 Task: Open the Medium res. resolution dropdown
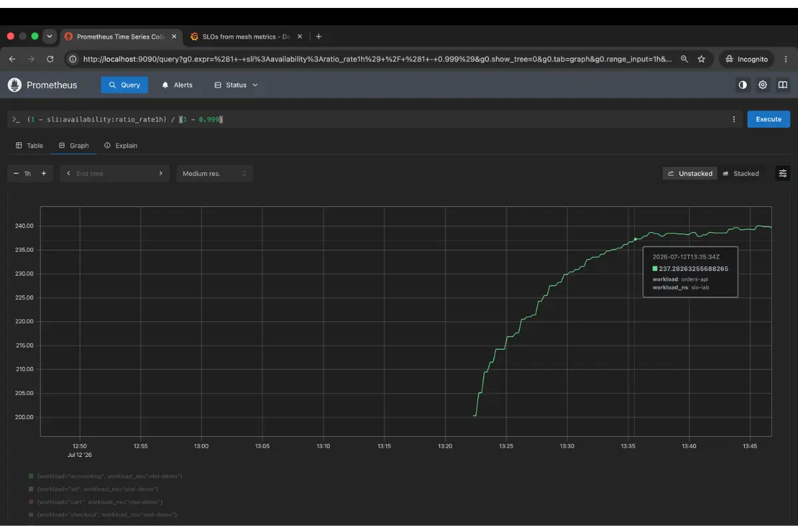click(214, 174)
